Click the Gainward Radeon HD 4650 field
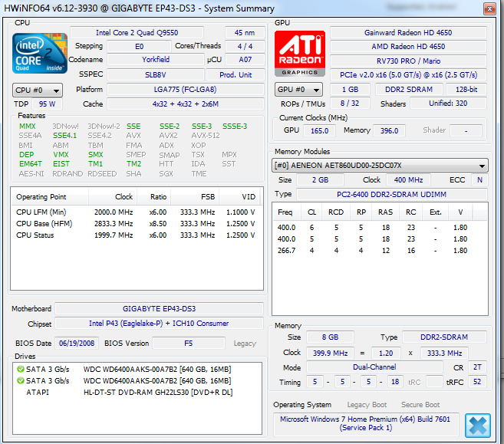The width and height of the screenshot is (504, 444). (408, 33)
